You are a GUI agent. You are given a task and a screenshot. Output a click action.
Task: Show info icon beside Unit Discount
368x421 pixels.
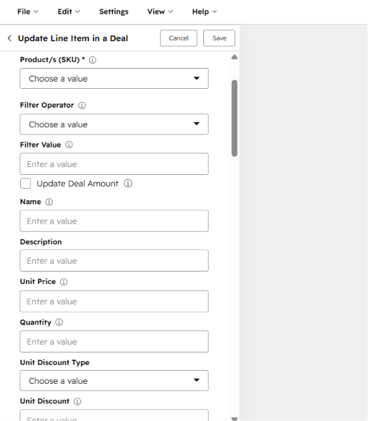(x=77, y=401)
